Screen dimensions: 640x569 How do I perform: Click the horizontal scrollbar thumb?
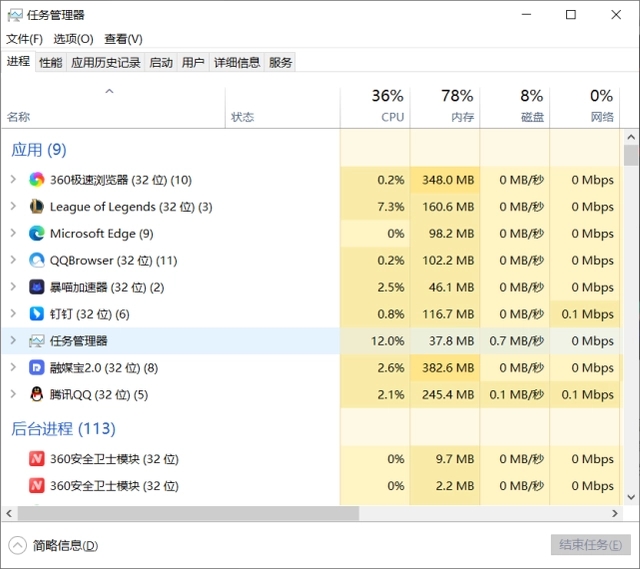click(188, 513)
